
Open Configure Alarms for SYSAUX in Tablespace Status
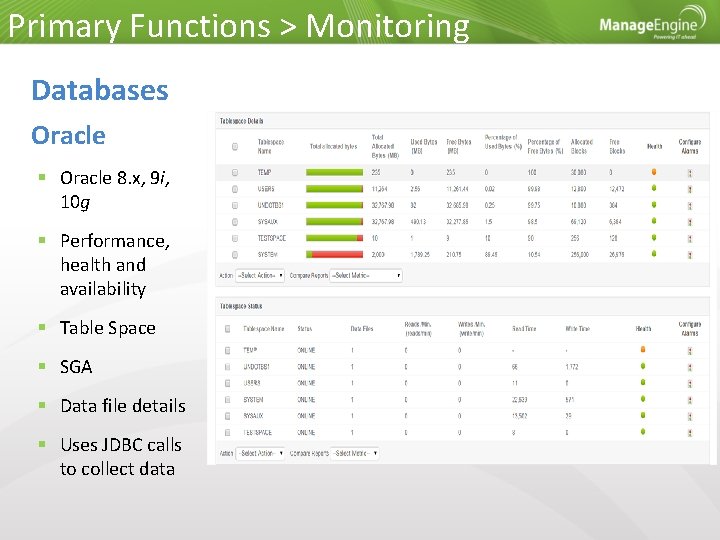pyautogui.click(x=690, y=416)
